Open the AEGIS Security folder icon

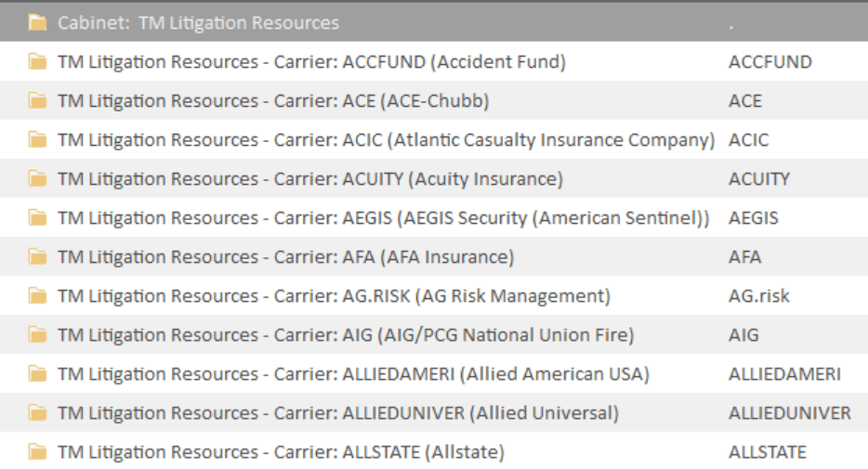(38, 218)
